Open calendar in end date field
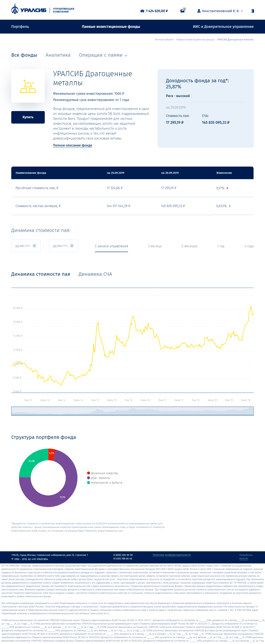This screenshot has height=644, width=265. [72, 246]
